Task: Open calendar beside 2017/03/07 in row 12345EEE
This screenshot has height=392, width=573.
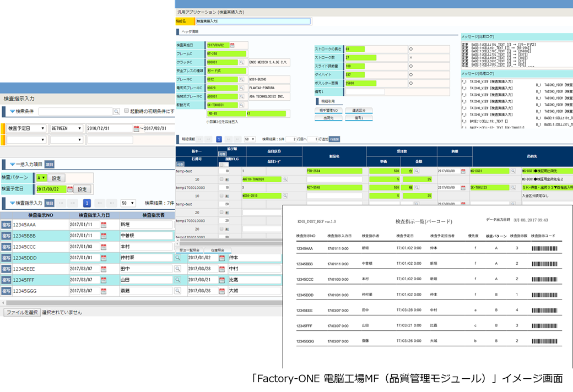Action: [104, 269]
